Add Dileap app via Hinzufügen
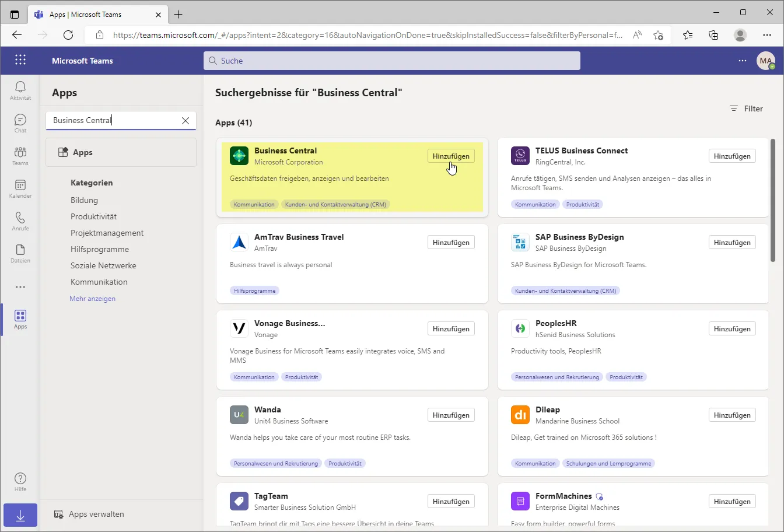Image resolution: width=784 pixels, height=532 pixels. pyautogui.click(x=732, y=415)
